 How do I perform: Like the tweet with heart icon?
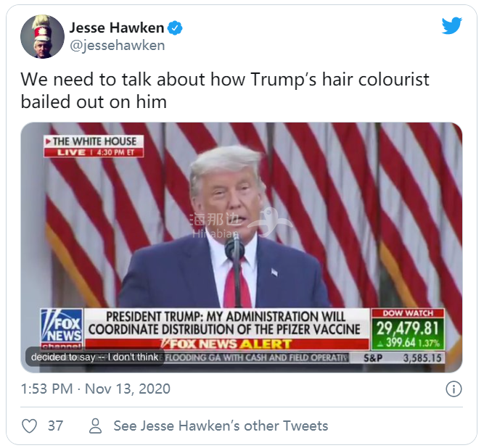pyautogui.click(x=30, y=426)
